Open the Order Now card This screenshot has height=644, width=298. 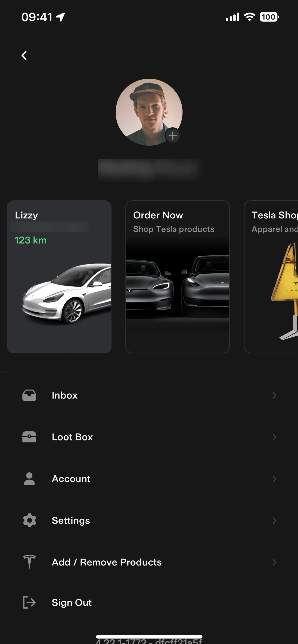click(177, 277)
